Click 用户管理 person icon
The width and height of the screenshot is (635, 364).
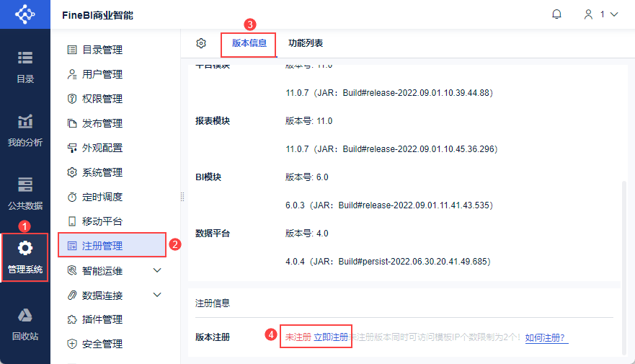pos(72,74)
